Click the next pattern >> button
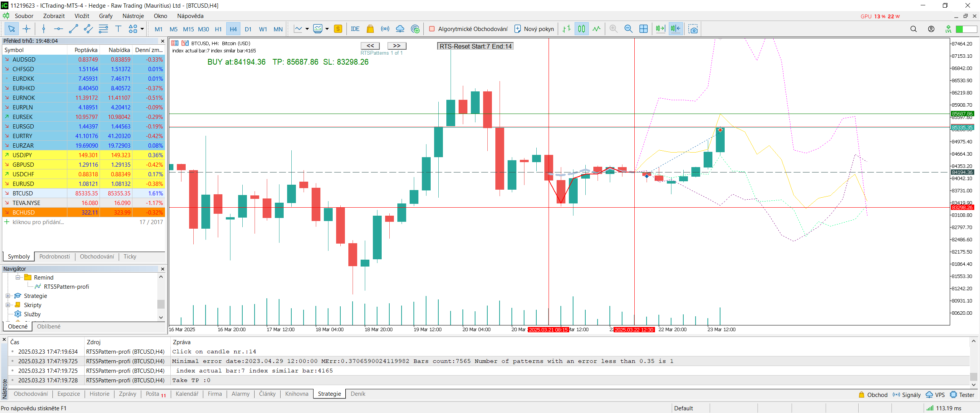Screen dimensions: 980x413 [x=397, y=46]
